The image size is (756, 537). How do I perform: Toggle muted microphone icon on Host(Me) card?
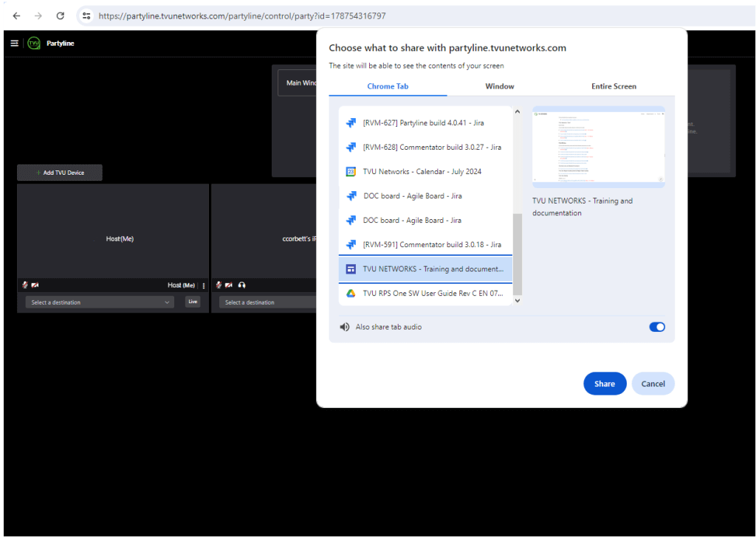(x=25, y=285)
